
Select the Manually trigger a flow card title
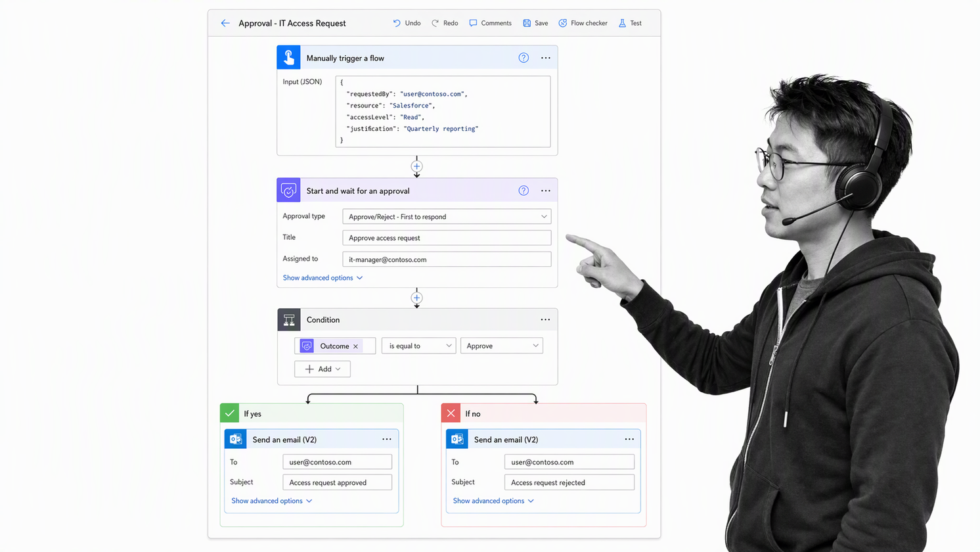point(345,58)
